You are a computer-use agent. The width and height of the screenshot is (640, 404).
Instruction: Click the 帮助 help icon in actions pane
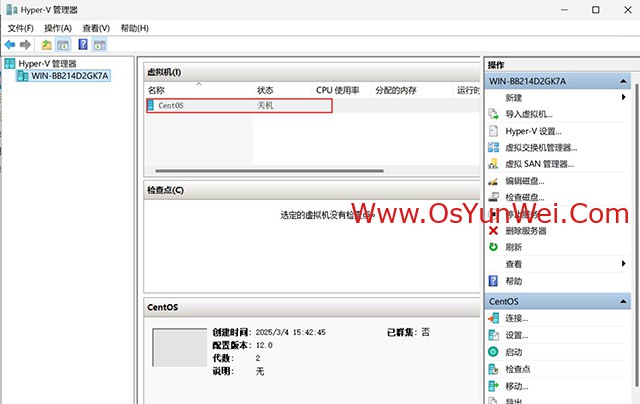[x=493, y=281]
